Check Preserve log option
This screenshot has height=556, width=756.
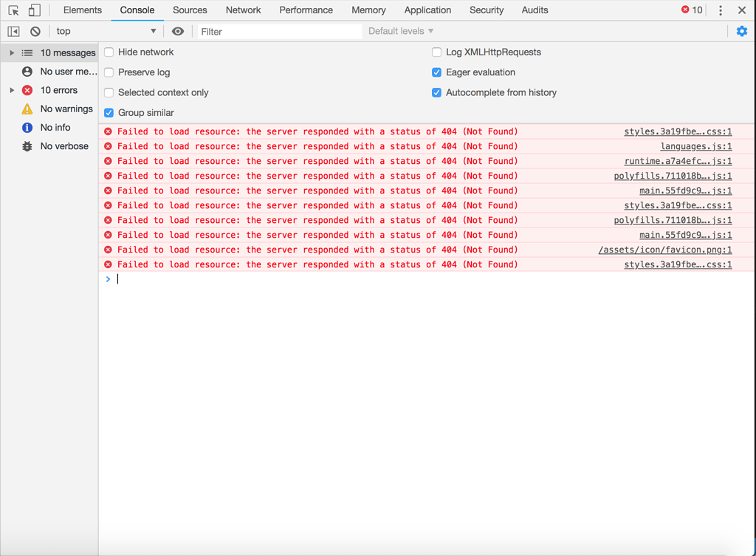(x=109, y=72)
